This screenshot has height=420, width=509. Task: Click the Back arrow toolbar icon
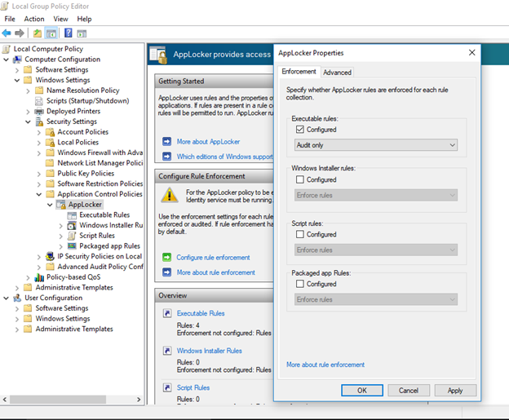[x=7, y=33]
